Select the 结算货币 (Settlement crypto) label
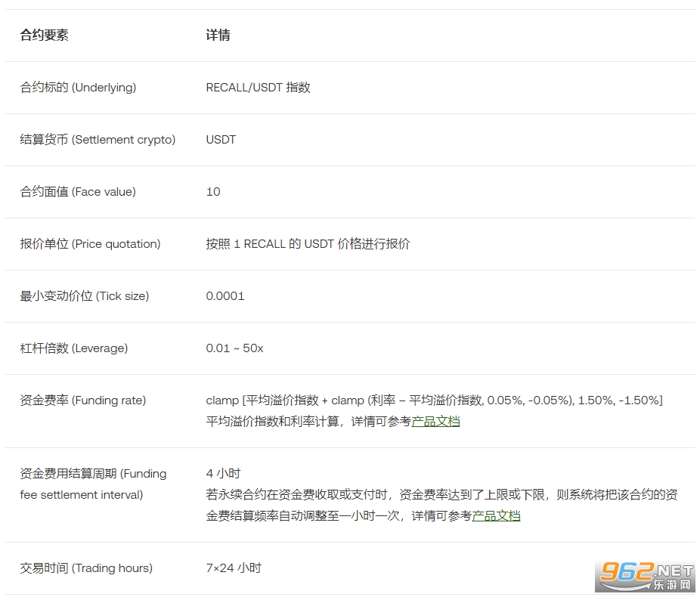The height and width of the screenshot is (597, 700). 98,140
